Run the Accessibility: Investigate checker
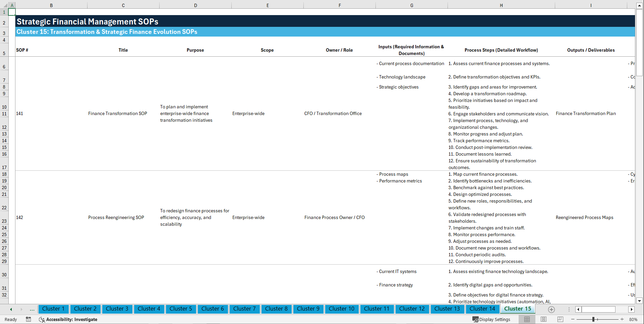 click(68, 319)
